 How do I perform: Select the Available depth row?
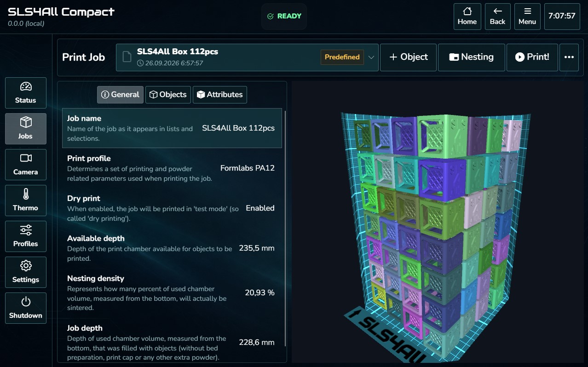[172, 248]
